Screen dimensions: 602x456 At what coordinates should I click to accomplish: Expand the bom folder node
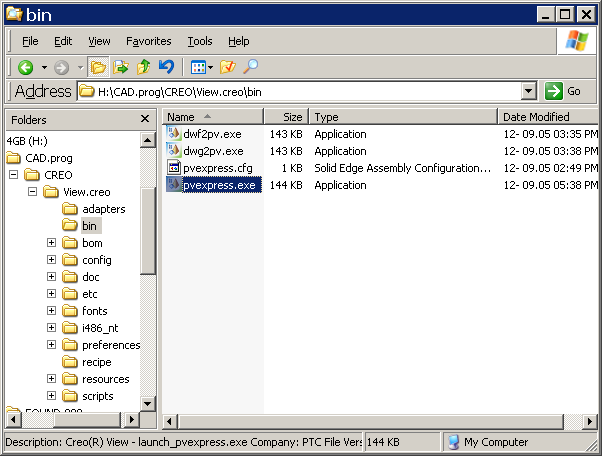tap(51, 243)
